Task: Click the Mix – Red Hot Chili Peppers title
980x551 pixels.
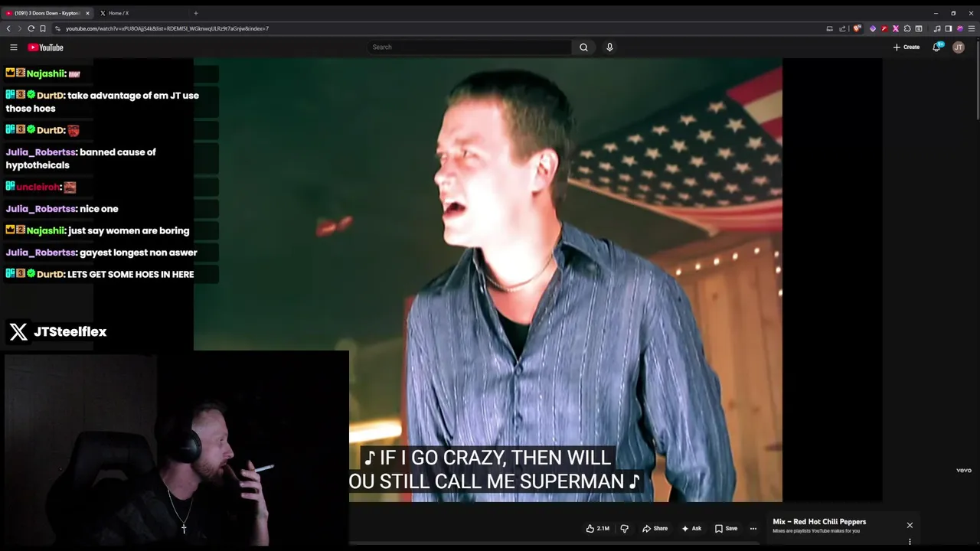Action: [819, 522]
